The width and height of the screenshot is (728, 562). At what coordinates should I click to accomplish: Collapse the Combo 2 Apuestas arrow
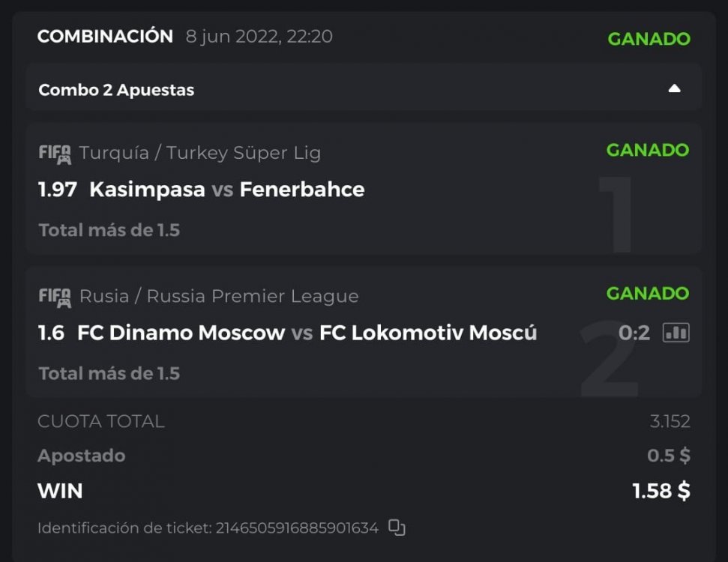coord(674,89)
